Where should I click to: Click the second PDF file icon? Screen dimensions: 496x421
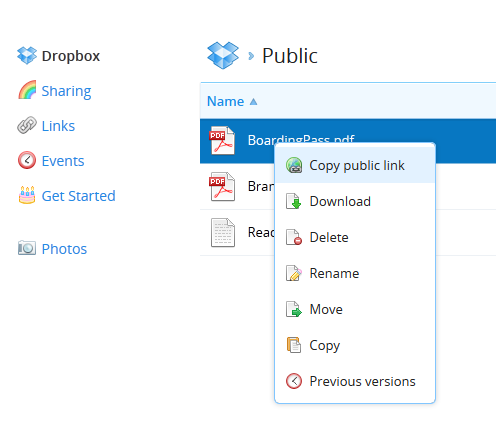(222, 186)
